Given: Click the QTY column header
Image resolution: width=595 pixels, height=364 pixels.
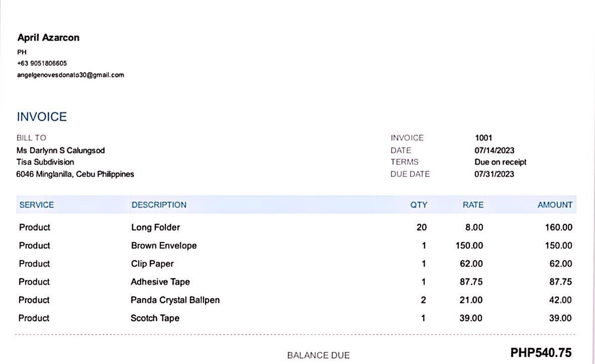Looking at the screenshot, I should (x=419, y=205).
